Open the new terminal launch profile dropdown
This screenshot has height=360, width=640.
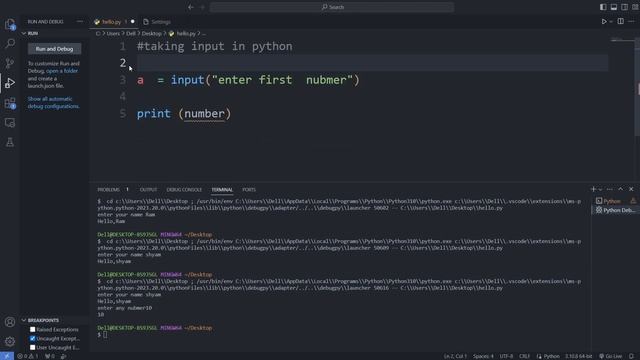tap(600, 189)
